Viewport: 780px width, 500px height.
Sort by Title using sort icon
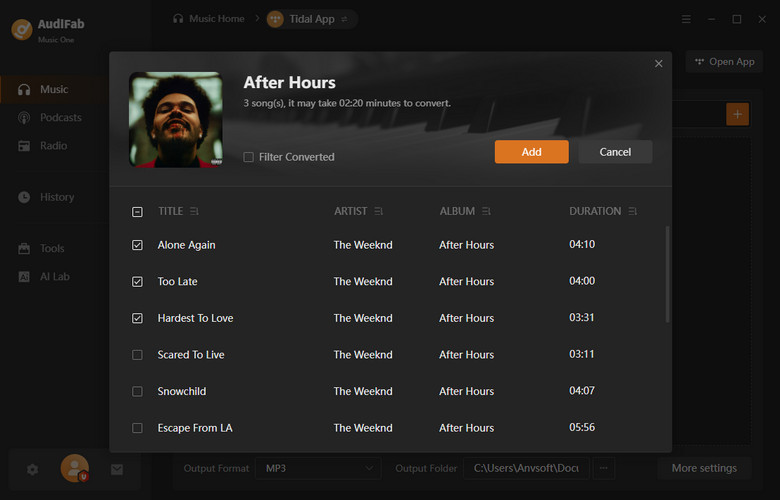pyautogui.click(x=194, y=211)
